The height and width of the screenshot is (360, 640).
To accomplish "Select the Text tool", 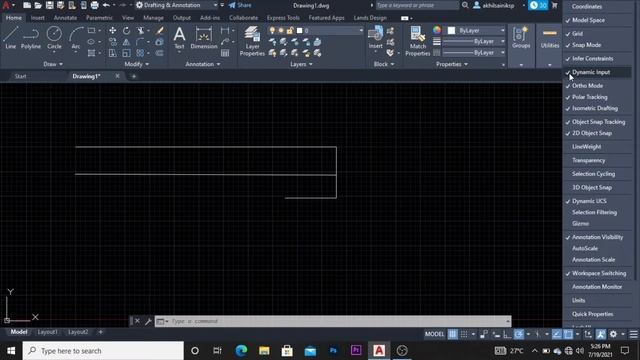I will 179,38.
